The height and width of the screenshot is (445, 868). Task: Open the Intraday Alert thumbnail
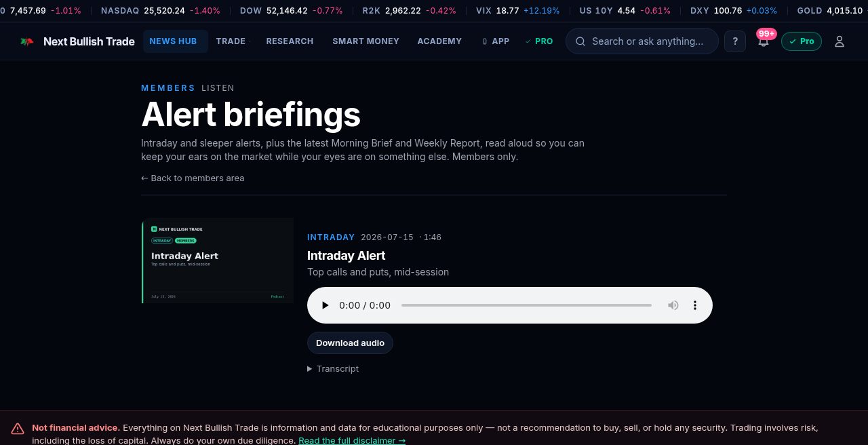click(218, 260)
